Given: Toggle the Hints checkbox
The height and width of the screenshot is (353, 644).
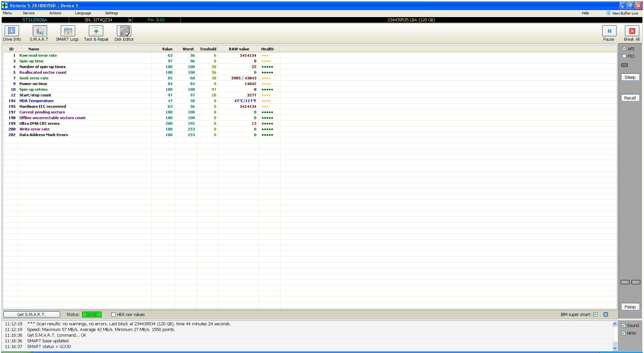Looking at the screenshot, I should (623, 333).
